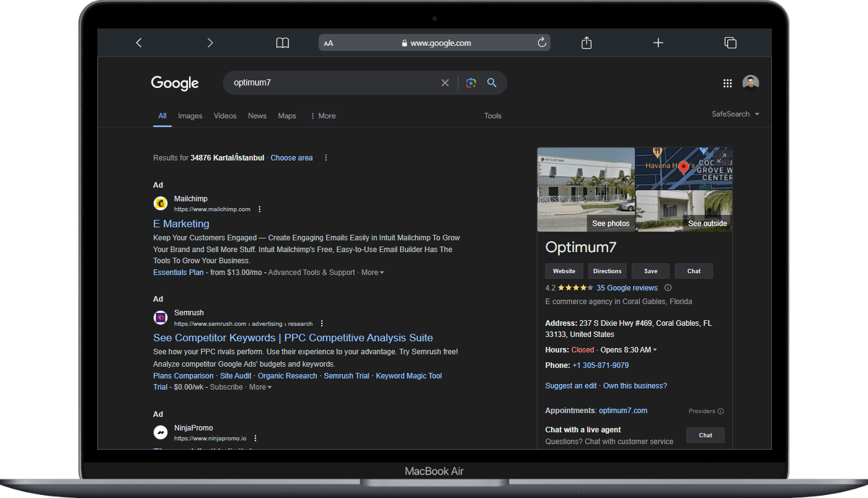Screen dimensions: 868x498
Task: Click Chat button beside live agent
Action: tap(706, 435)
